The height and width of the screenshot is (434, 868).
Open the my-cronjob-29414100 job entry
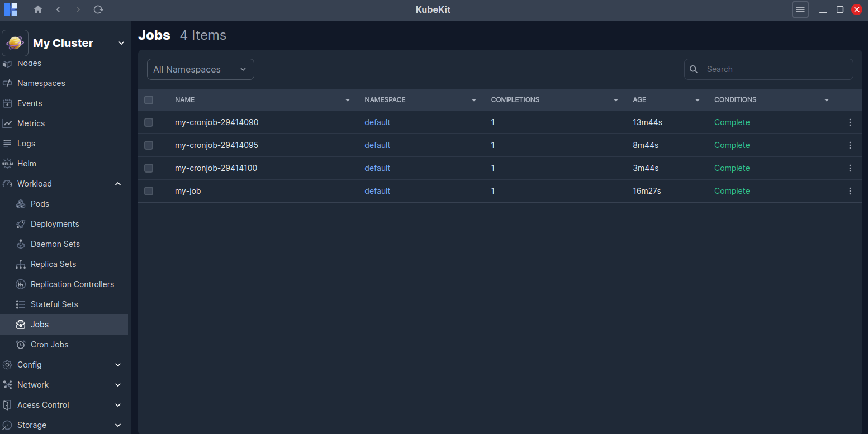[x=216, y=168]
